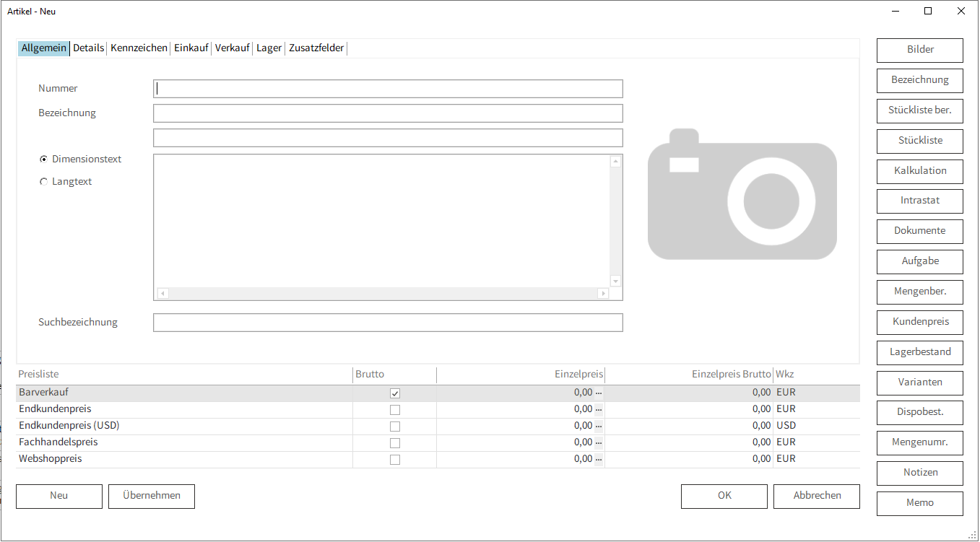The height and width of the screenshot is (542, 980).
Task: Click the Einzelpreis column header
Action: click(x=521, y=375)
